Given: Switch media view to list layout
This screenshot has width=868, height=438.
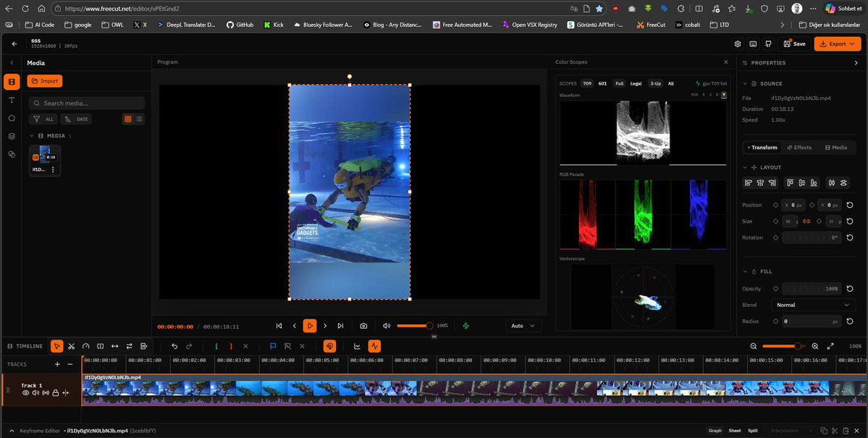Looking at the screenshot, I should point(139,119).
